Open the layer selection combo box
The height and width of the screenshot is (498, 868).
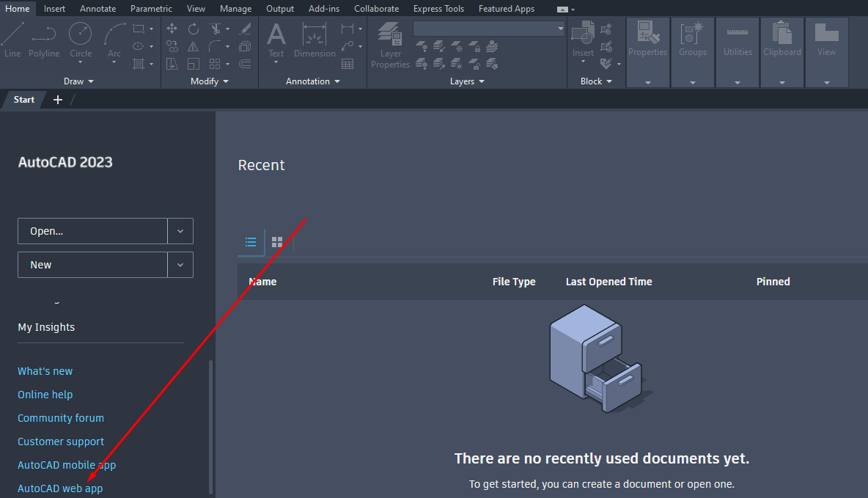coord(489,29)
